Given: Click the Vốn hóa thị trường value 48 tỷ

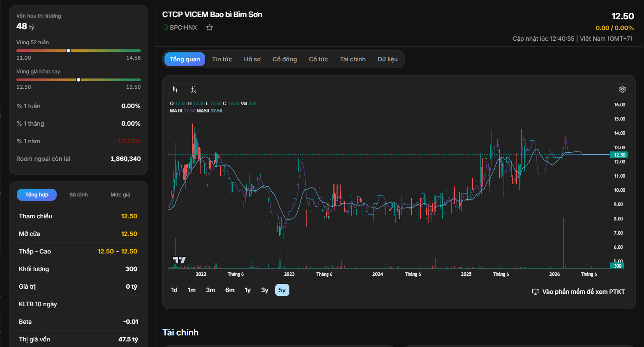Looking at the screenshot, I should click(25, 26).
